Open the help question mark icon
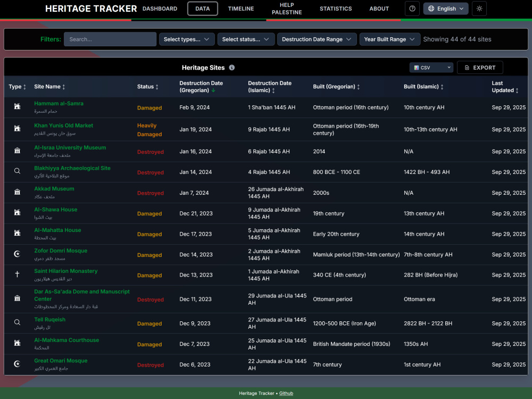This screenshot has width=532, height=399. click(x=412, y=9)
